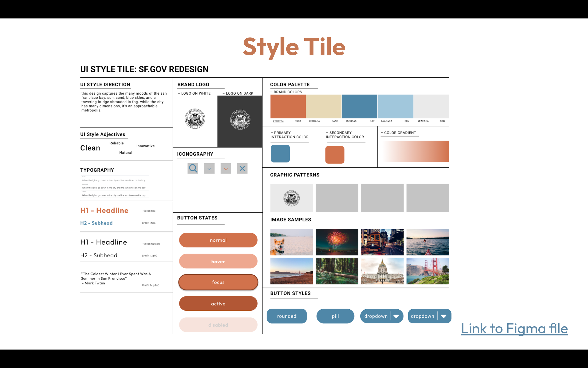Click the rounded style button

(286, 316)
